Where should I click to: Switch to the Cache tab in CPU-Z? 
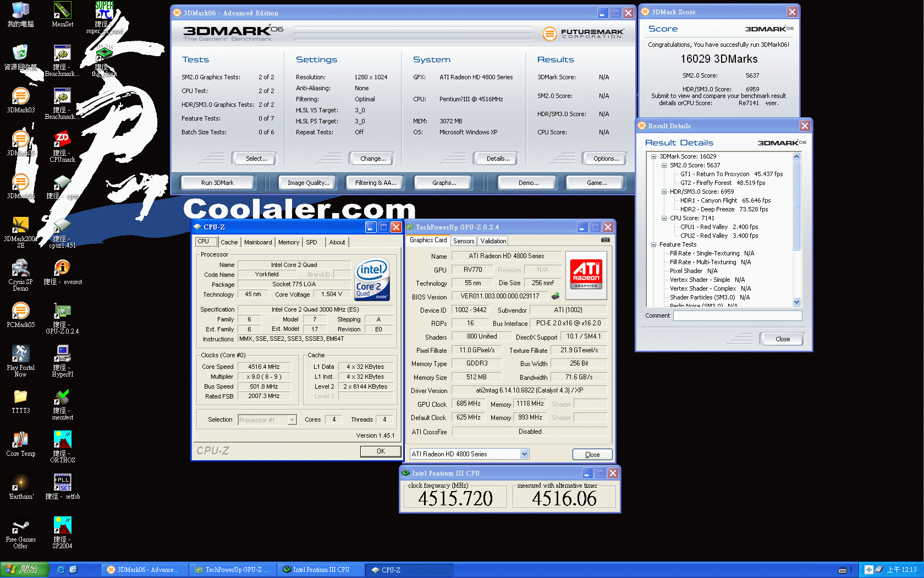[229, 242]
